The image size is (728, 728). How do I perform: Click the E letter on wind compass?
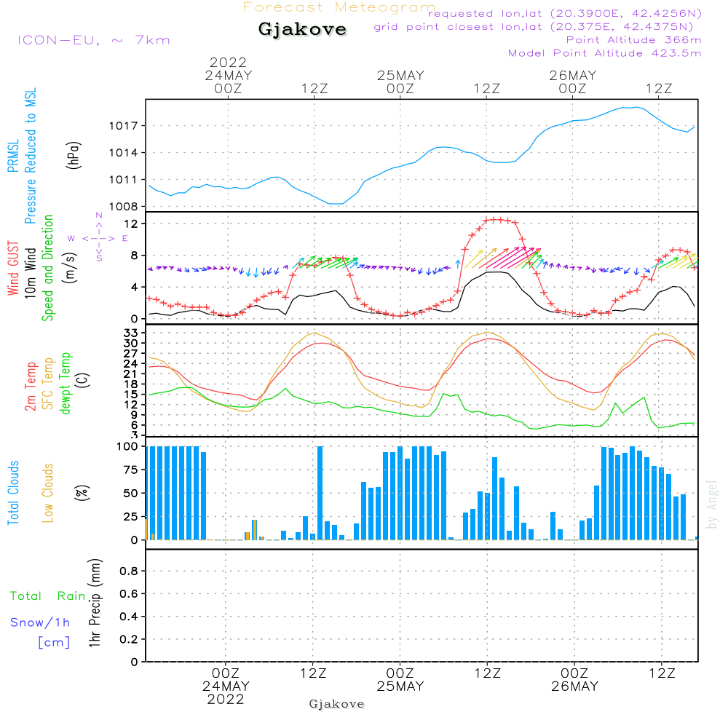[125, 239]
